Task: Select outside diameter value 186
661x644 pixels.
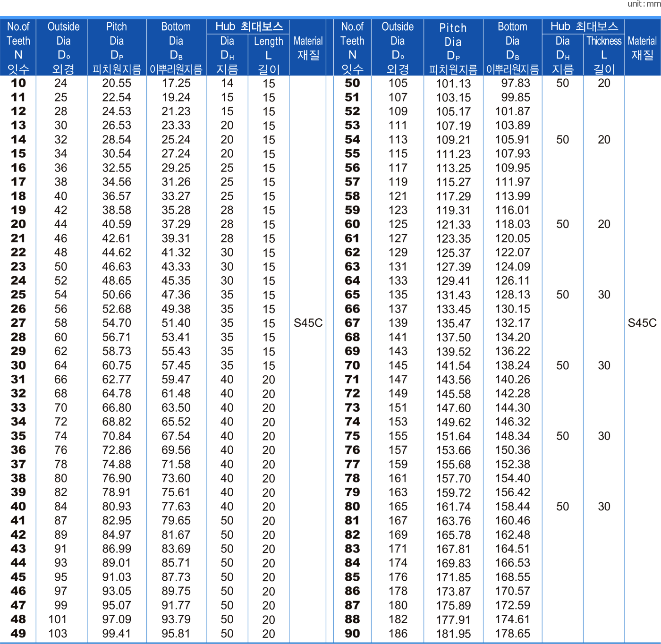Action: coord(398,634)
